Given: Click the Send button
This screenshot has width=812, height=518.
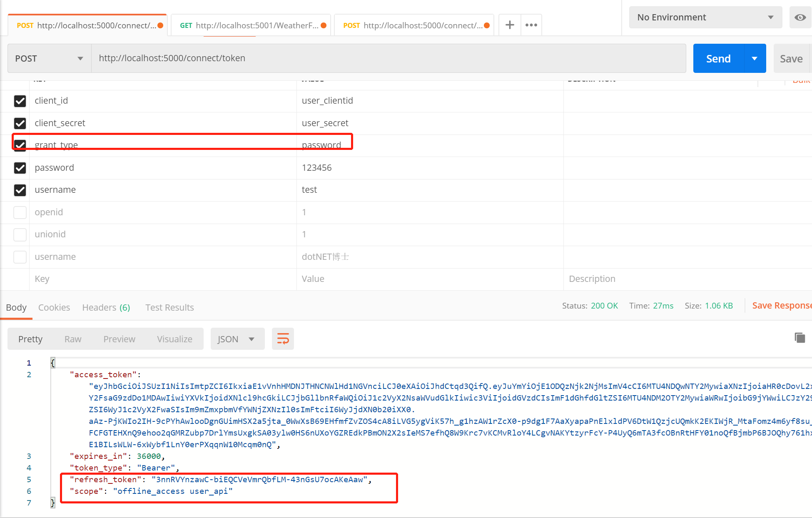Looking at the screenshot, I should (717, 58).
